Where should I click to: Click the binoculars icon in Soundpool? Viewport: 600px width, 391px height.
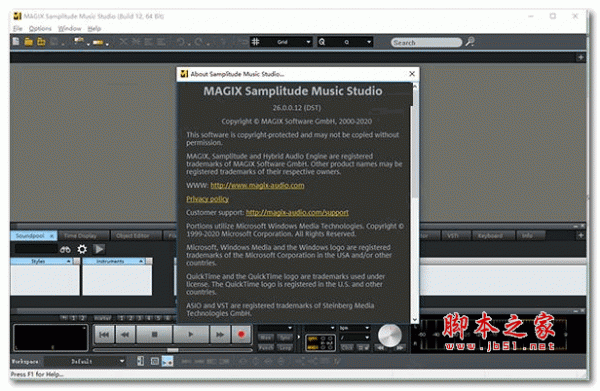coord(65,249)
